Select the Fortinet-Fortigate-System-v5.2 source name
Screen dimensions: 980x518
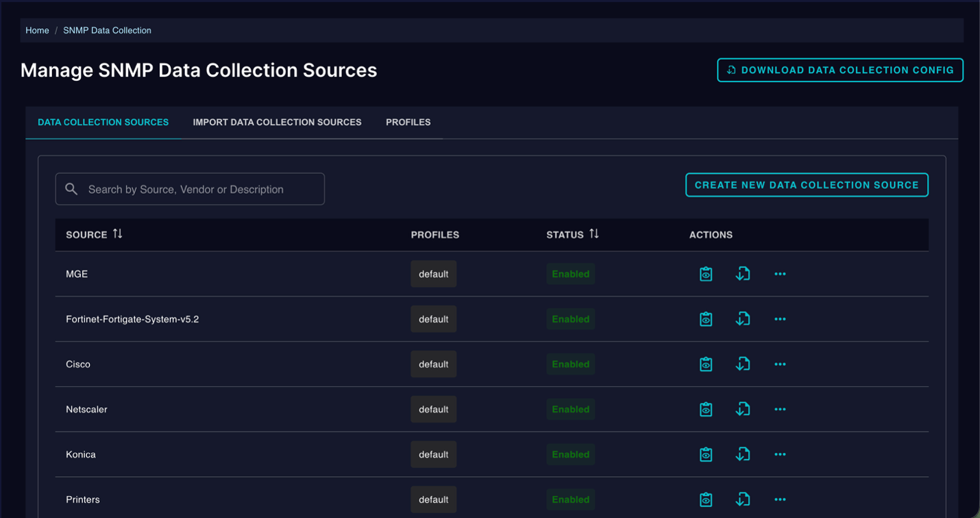(x=132, y=319)
